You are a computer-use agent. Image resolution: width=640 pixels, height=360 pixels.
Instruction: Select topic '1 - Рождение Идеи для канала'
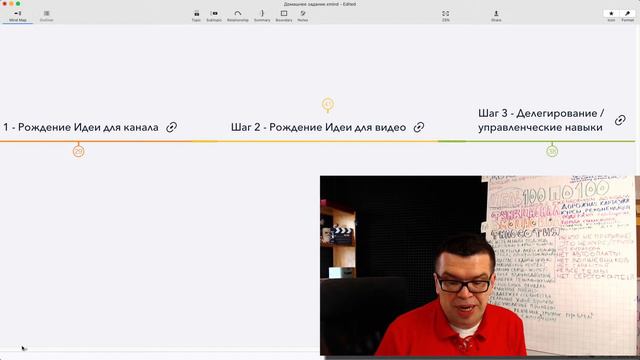(x=81, y=127)
